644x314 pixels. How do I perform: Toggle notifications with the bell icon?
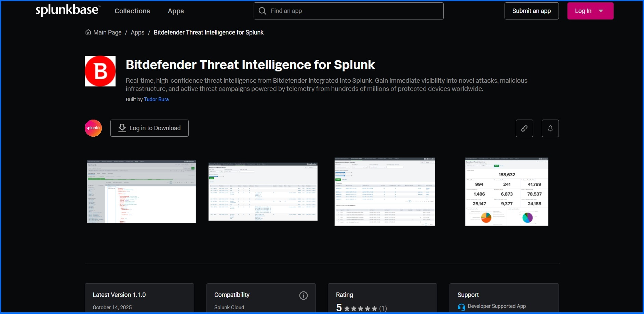click(x=550, y=128)
